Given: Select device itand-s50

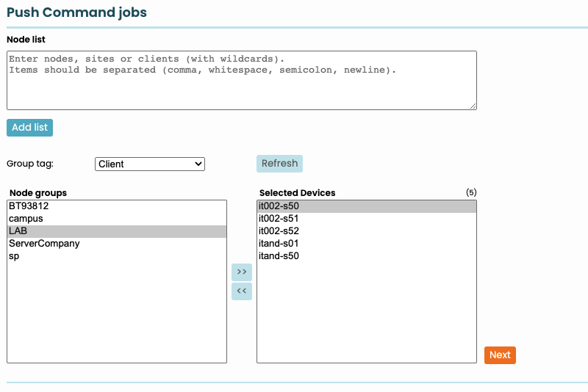Looking at the screenshot, I should pos(279,256).
